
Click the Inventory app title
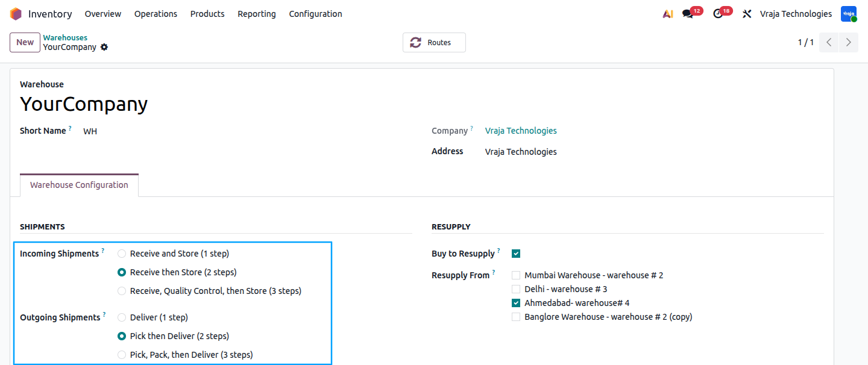click(x=50, y=14)
